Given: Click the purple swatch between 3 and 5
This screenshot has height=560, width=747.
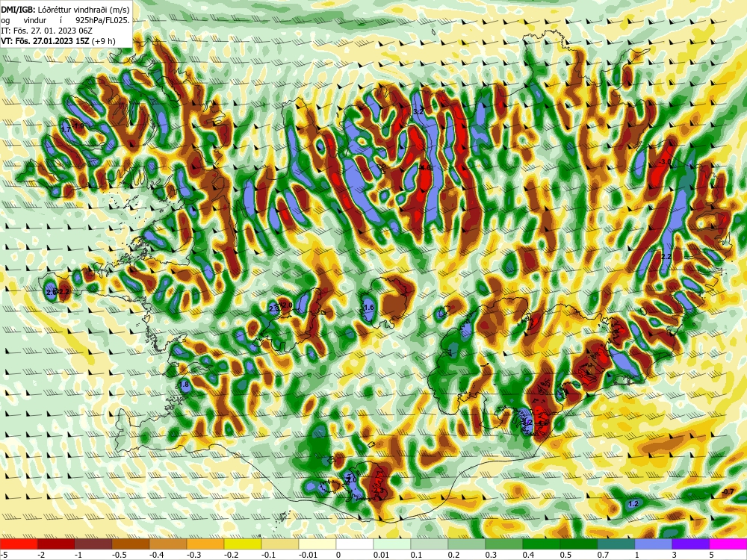Looking at the screenshot, I should (691, 544).
